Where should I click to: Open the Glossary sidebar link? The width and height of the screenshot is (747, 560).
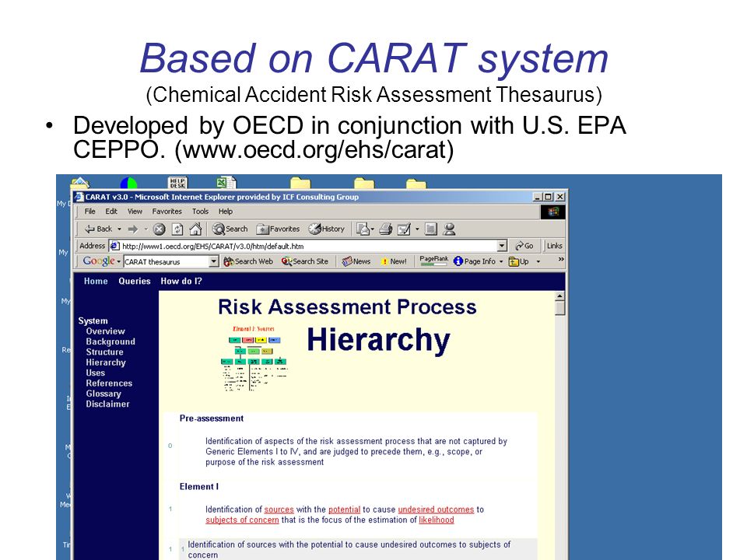[103, 394]
